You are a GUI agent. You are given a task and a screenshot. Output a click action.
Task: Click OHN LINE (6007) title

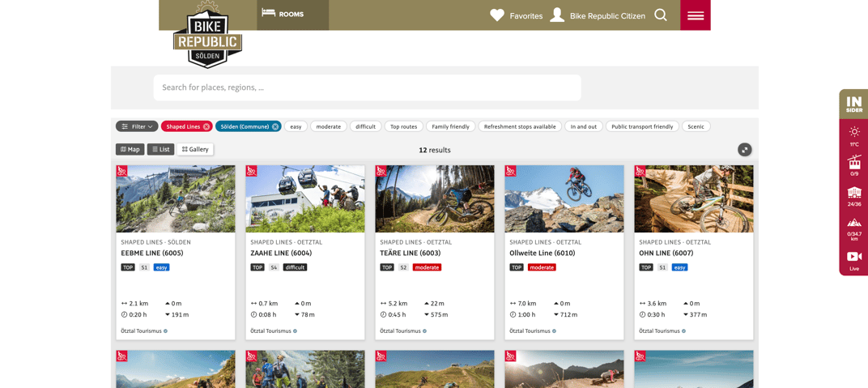[666, 253]
